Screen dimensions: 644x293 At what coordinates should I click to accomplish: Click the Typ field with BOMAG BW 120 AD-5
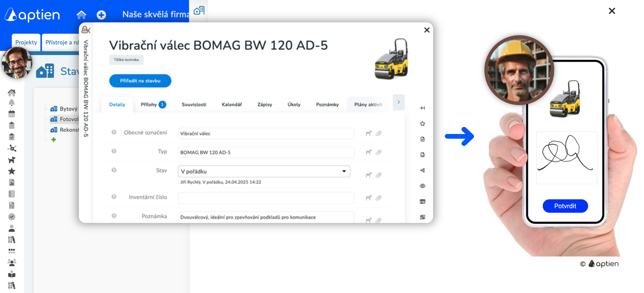[x=266, y=152]
